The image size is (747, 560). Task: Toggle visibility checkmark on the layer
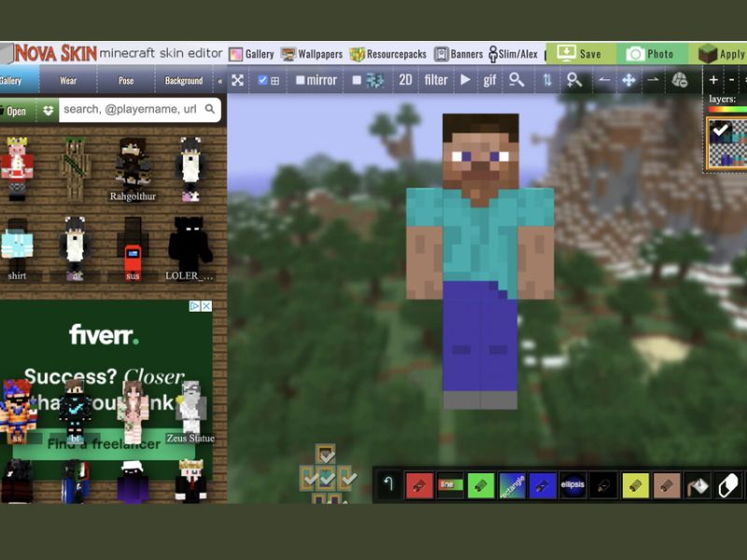(720, 129)
